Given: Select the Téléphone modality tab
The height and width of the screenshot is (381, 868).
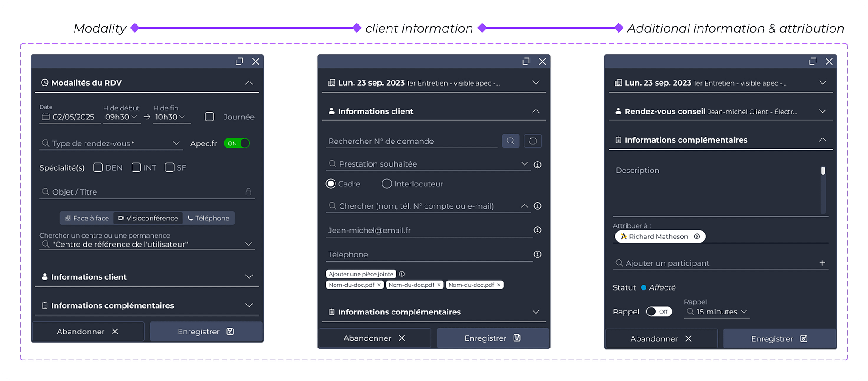Looking at the screenshot, I should coord(208,218).
